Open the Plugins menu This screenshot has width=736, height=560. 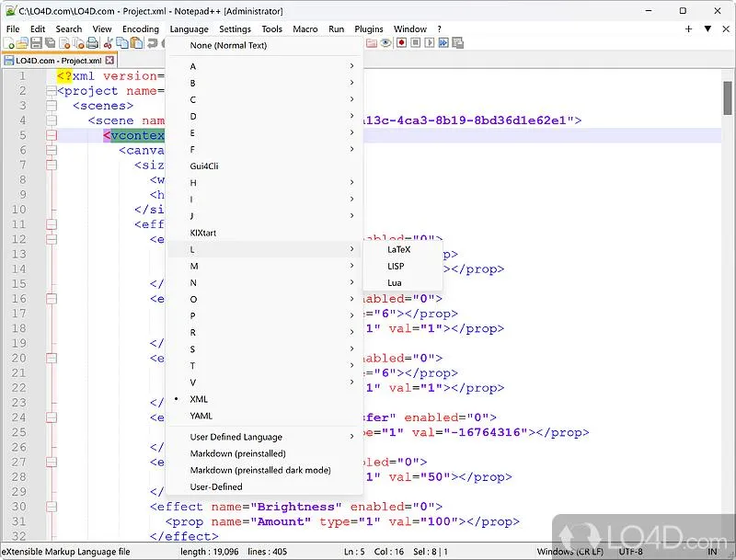click(x=369, y=29)
